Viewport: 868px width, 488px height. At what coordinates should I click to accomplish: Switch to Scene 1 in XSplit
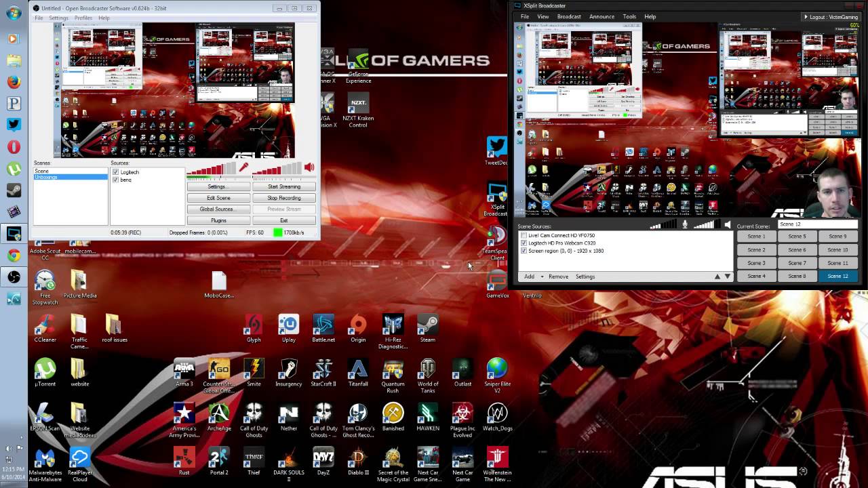tap(756, 237)
